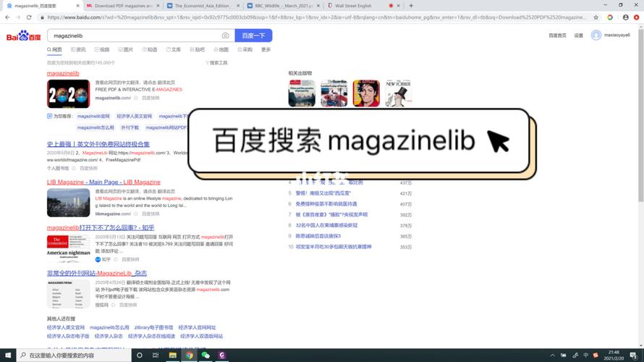Select the 文库 search category
Image resolution: width=644 pixels, height=362 pixels.
[174, 50]
